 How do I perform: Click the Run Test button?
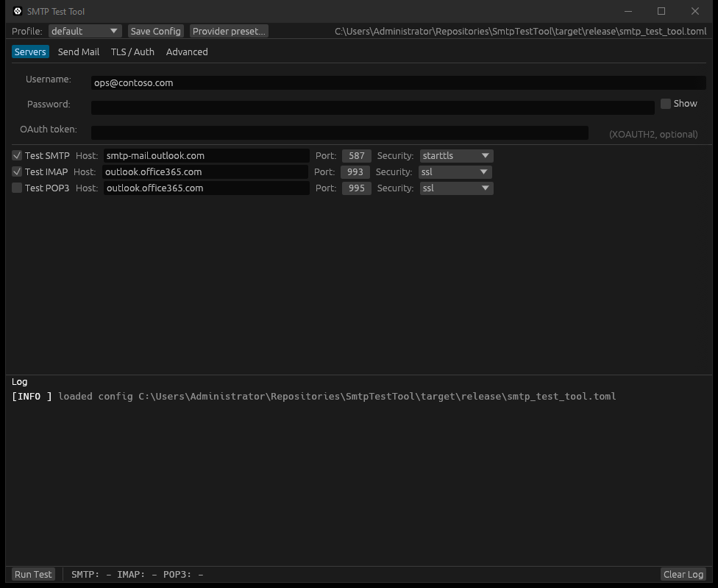pos(33,574)
